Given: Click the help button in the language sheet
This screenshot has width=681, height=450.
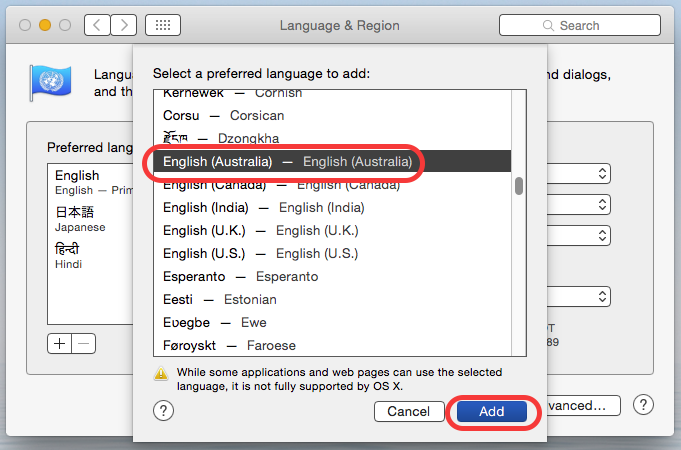Looking at the screenshot, I should point(164,410).
